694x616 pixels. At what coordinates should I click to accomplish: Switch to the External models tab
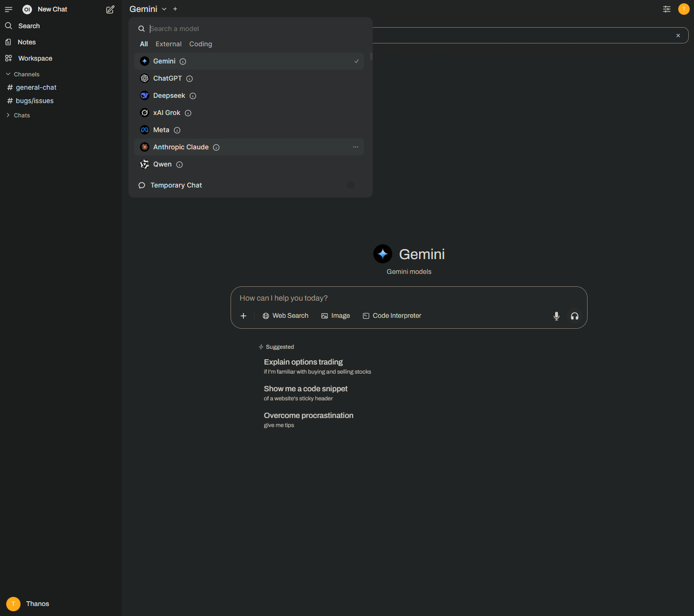tap(168, 44)
